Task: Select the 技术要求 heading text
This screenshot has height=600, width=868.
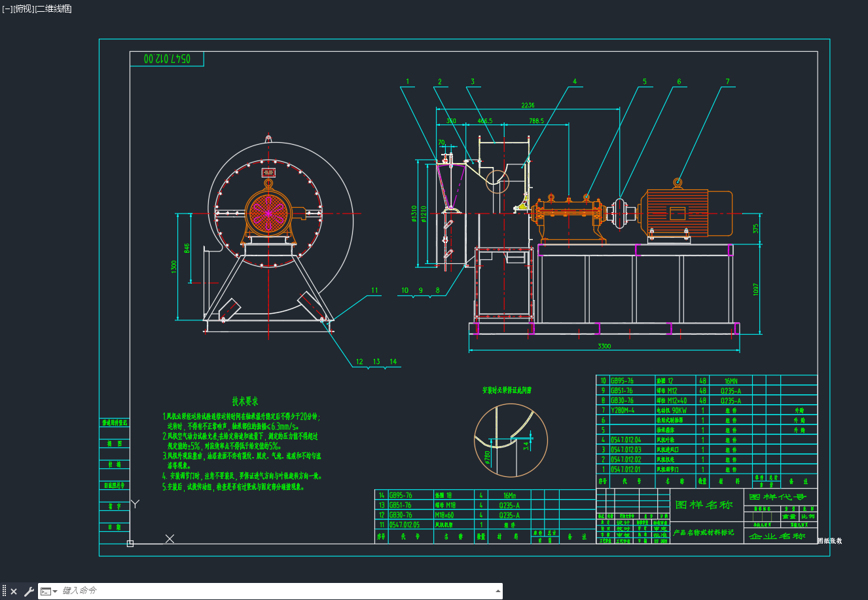Action: 245,401
